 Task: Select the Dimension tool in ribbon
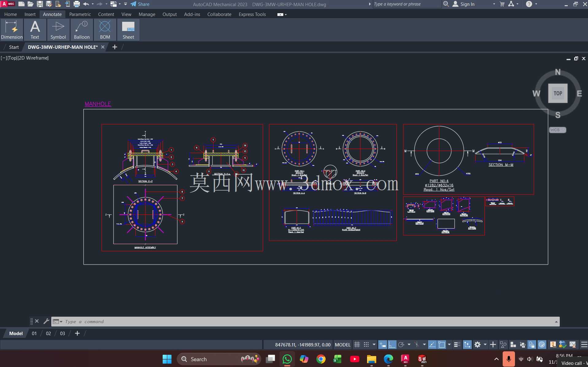[12, 30]
